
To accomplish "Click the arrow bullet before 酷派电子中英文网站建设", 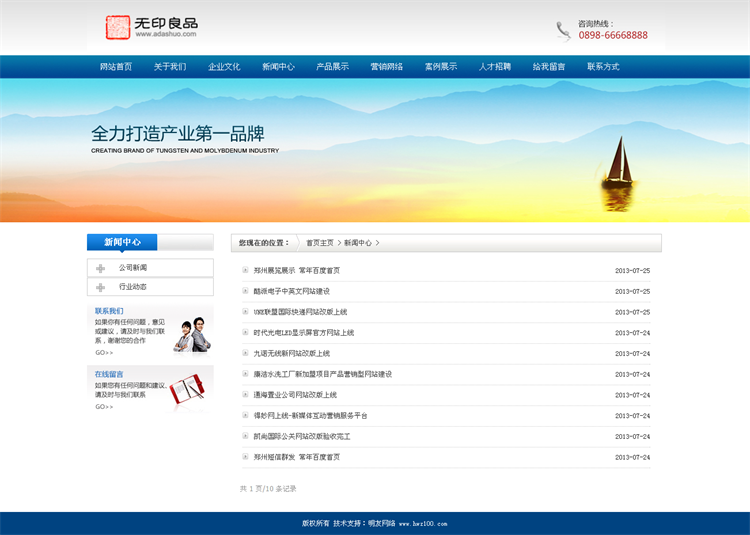I will click(x=245, y=291).
